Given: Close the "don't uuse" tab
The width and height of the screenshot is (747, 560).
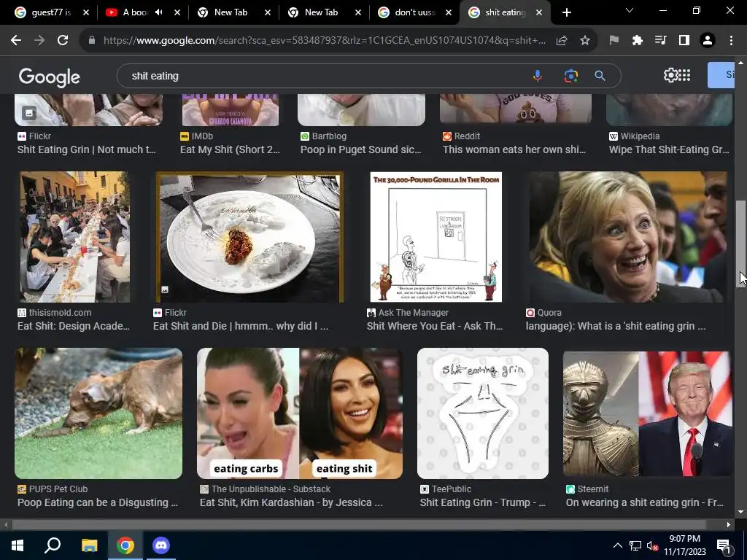Looking at the screenshot, I should 449,12.
